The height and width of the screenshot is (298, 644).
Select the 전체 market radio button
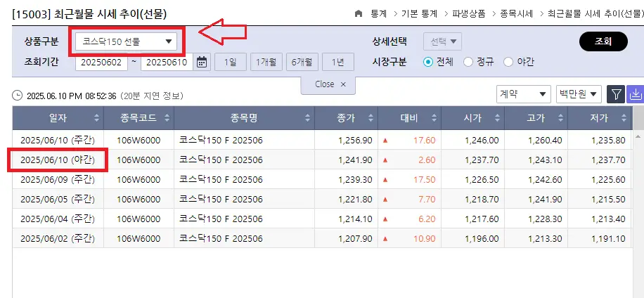[x=428, y=62]
